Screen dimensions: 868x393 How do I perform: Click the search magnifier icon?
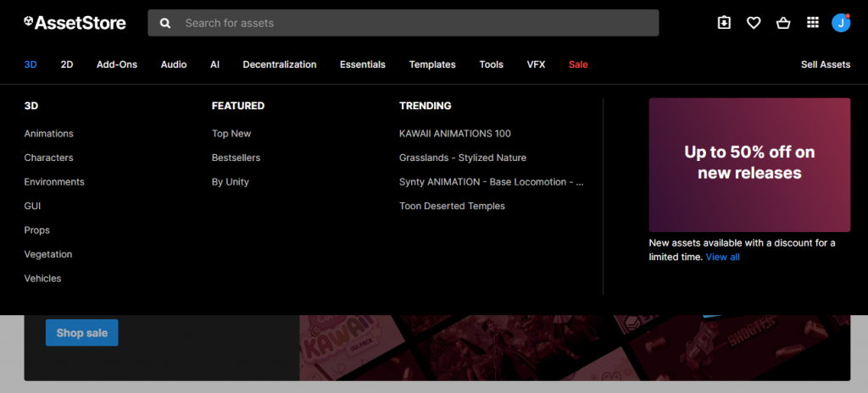click(165, 23)
